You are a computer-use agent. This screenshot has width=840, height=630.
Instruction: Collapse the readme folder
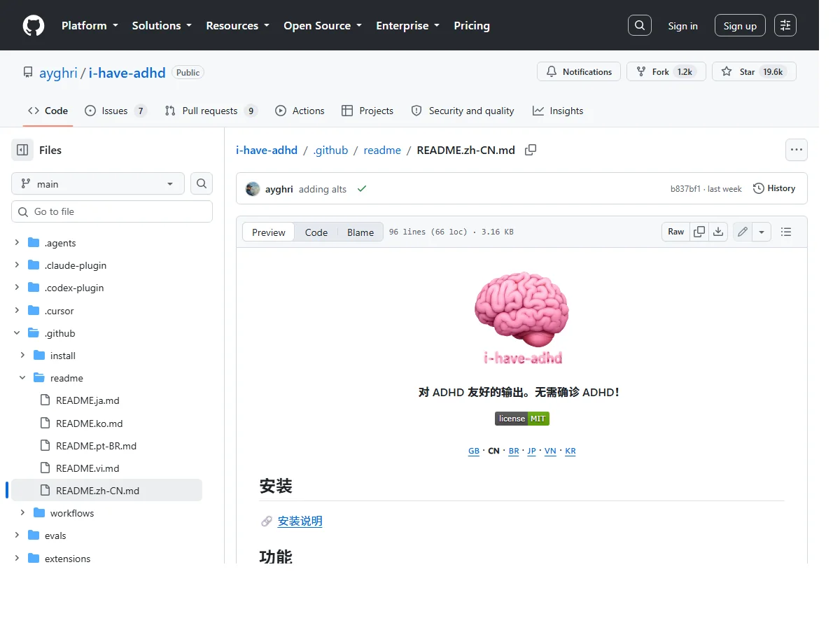click(x=22, y=378)
